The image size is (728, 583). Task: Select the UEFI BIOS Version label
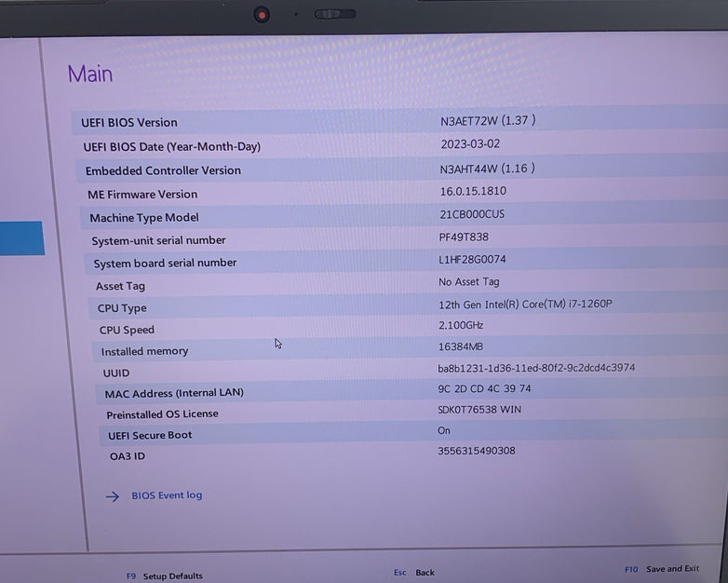[129, 123]
